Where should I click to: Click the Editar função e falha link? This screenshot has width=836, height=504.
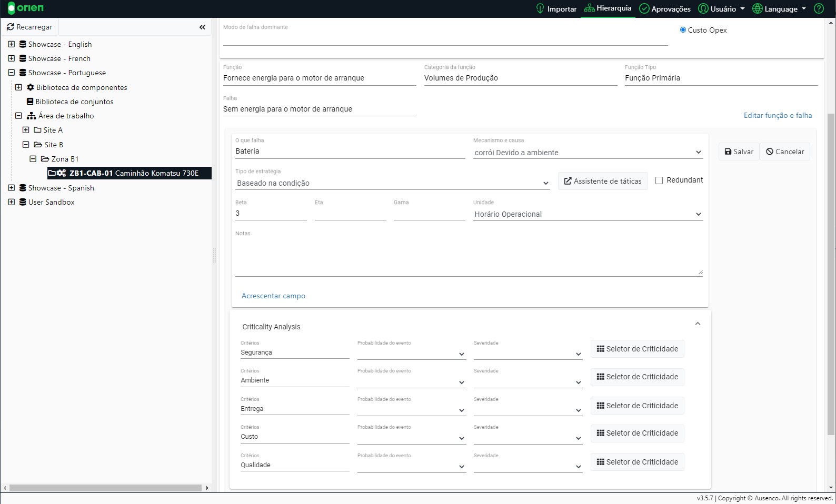778,115
